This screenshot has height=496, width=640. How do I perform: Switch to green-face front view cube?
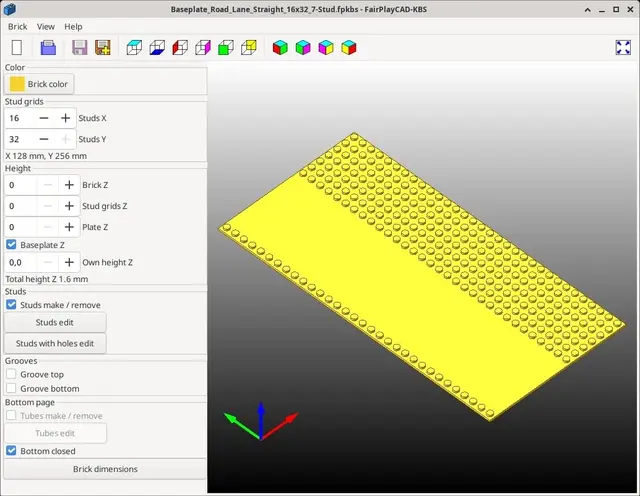pos(226,47)
